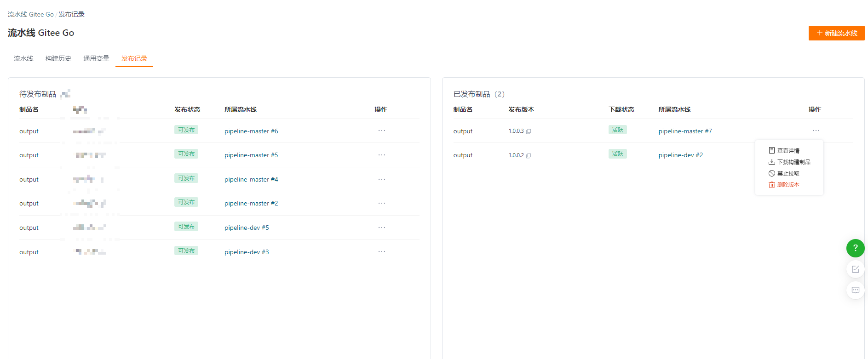The width and height of the screenshot is (868, 359).
Task: Open actions menu for pipeline-dev #5 row
Action: pyautogui.click(x=382, y=228)
